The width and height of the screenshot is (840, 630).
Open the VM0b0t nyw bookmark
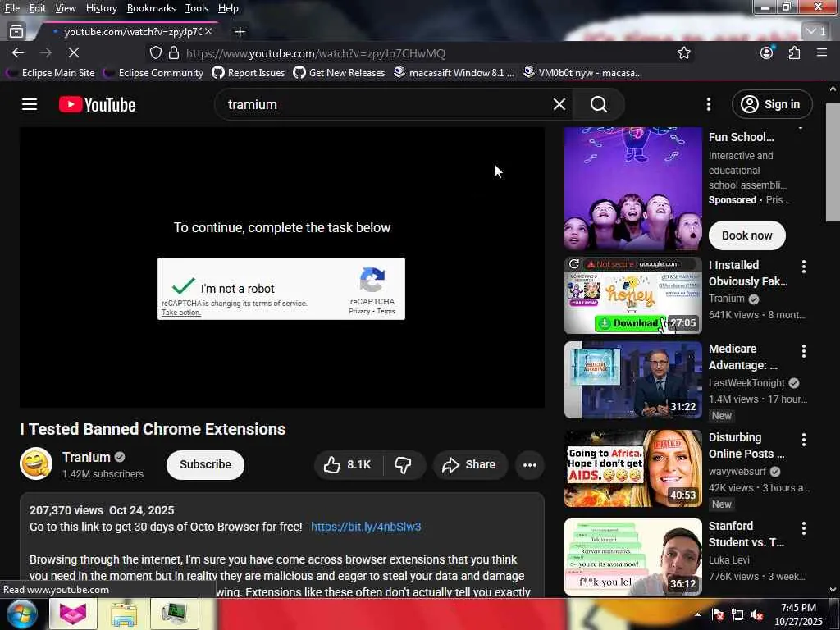click(x=582, y=72)
